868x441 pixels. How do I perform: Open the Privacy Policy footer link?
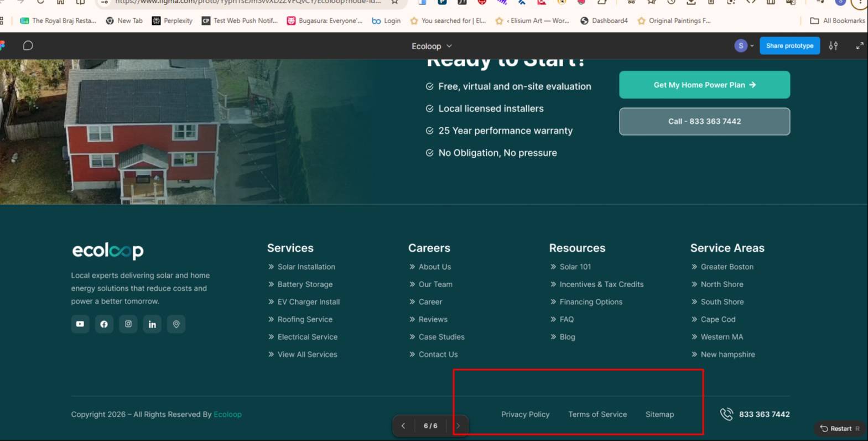pyautogui.click(x=525, y=414)
